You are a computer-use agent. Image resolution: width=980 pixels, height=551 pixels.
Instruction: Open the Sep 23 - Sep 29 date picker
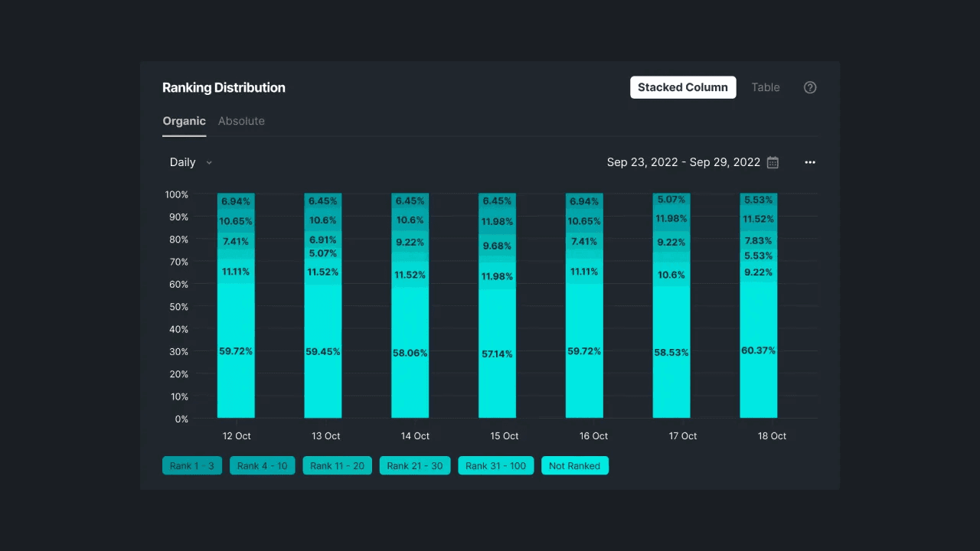coord(683,162)
